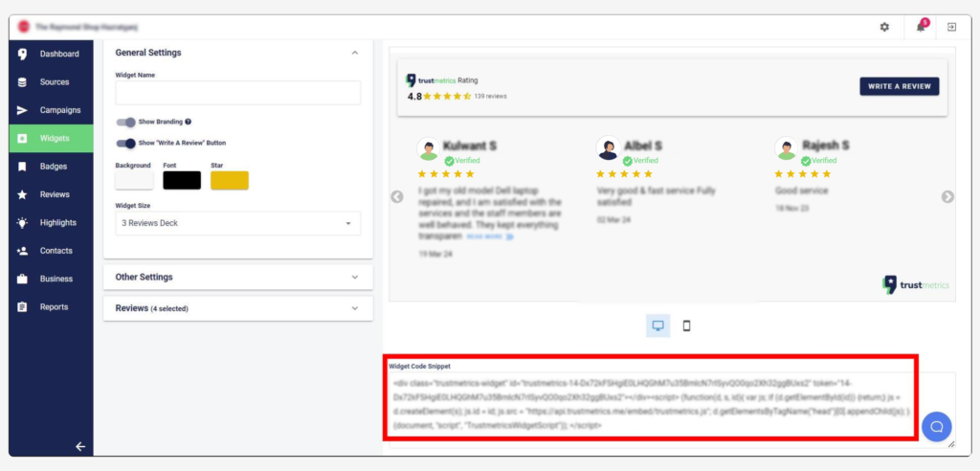
Task: Click inside the Widget Code Snippet textarea
Action: tap(672, 410)
